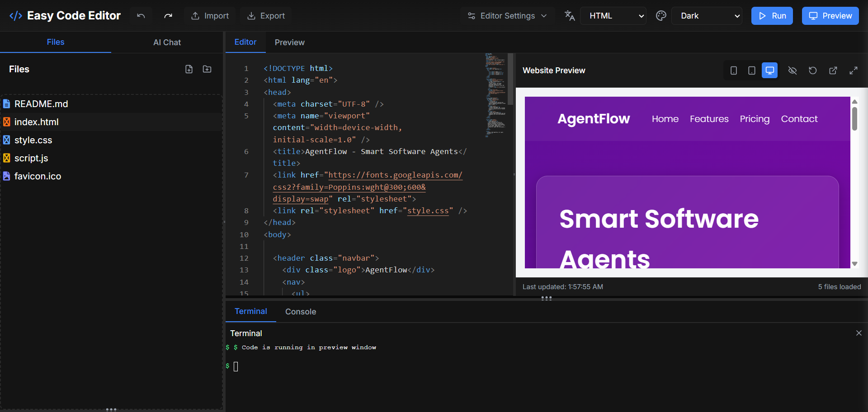The height and width of the screenshot is (412, 868).
Task: Toggle preview visibility eye-slash icon
Action: point(793,70)
